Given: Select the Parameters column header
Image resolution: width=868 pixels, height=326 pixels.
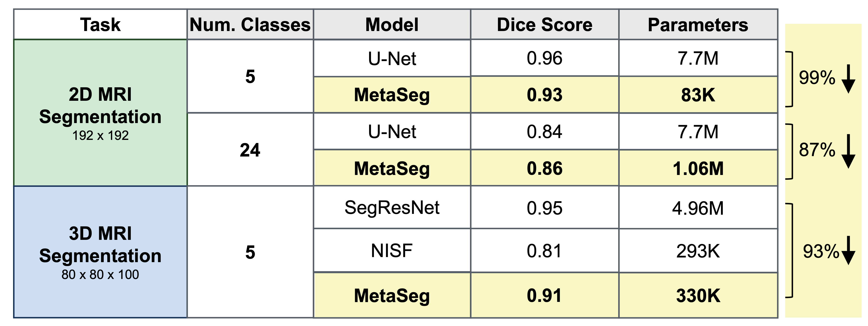Looking at the screenshot, I should [x=698, y=25].
